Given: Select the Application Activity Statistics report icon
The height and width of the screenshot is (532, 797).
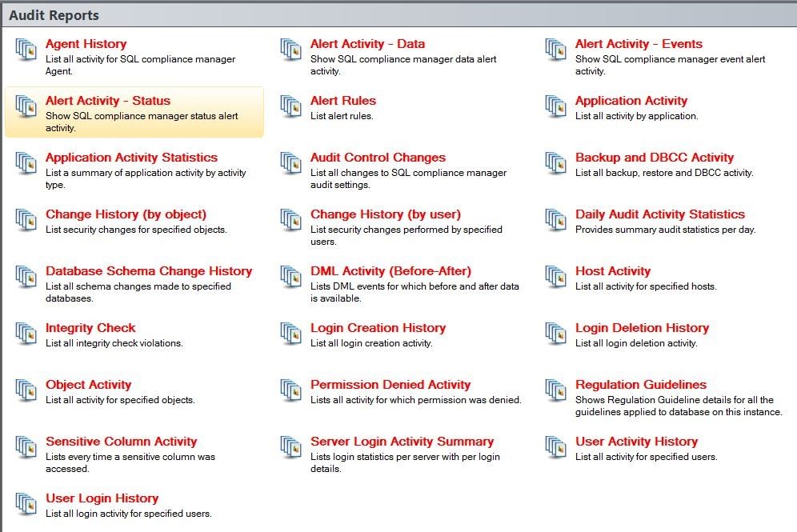Looking at the screenshot, I should 26,163.
